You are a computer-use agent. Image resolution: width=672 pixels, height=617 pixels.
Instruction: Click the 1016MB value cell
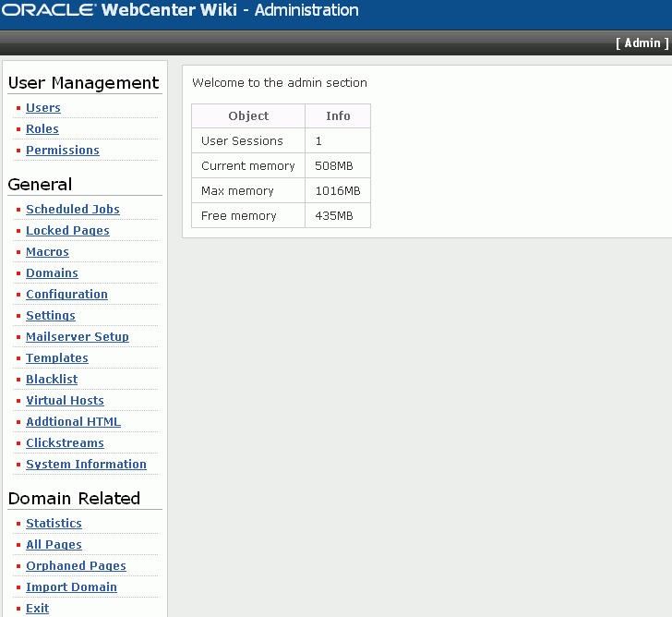tap(338, 190)
